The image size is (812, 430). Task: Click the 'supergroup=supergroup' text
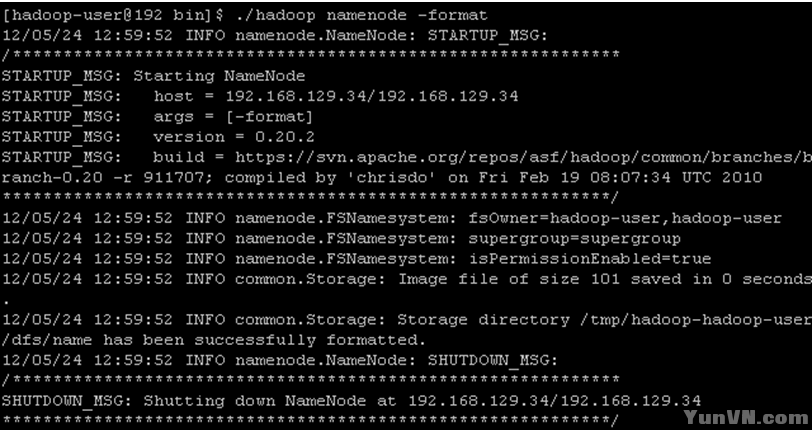(x=574, y=239)
